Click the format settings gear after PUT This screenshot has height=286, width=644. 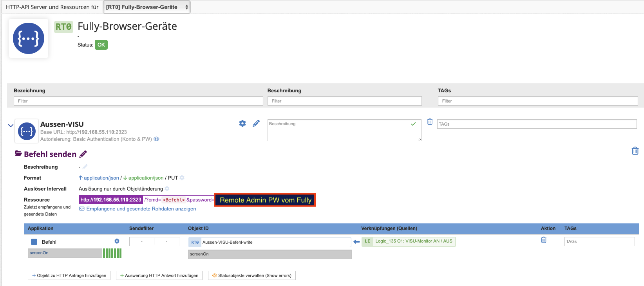point(182,178)
